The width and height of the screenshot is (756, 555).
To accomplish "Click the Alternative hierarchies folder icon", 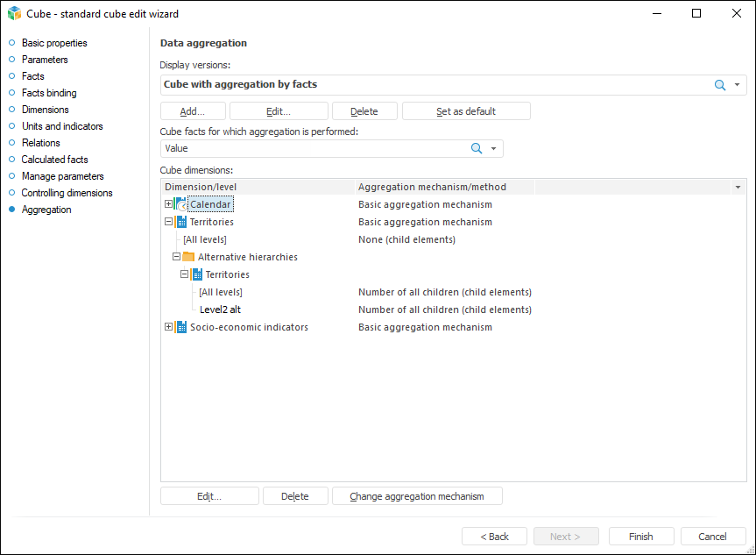I will tap(188, 257).
